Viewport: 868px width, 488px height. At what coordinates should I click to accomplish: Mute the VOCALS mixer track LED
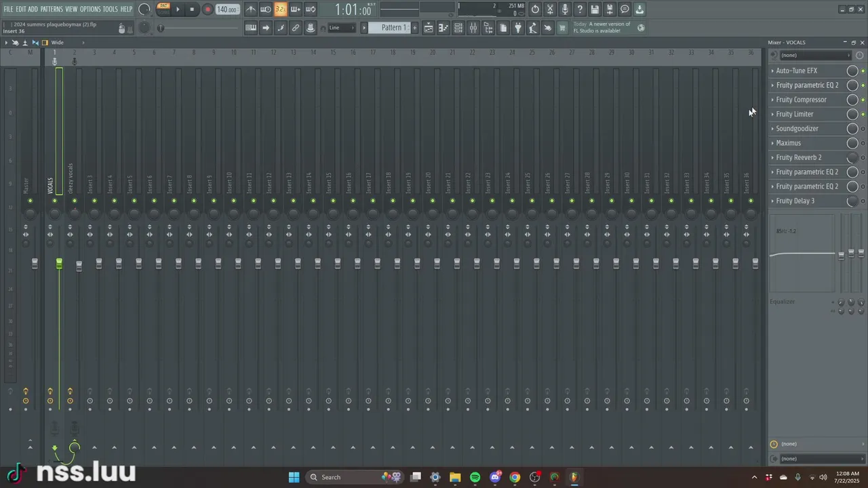click(x=54, y=201)
